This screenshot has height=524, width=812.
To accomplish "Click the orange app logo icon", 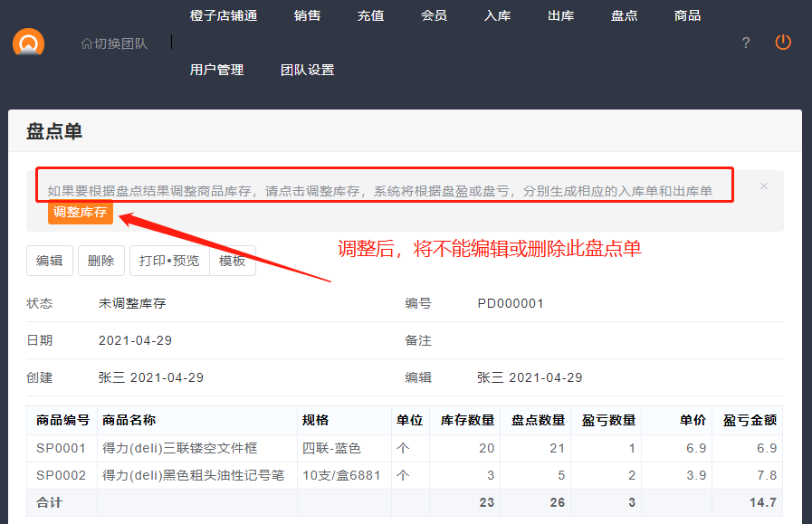I will (x=29, y=43).
